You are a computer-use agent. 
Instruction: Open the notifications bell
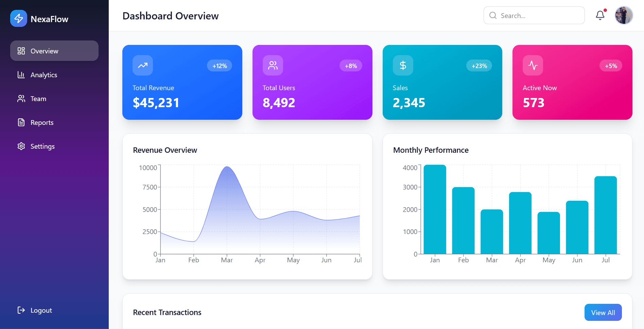point(600,15)
